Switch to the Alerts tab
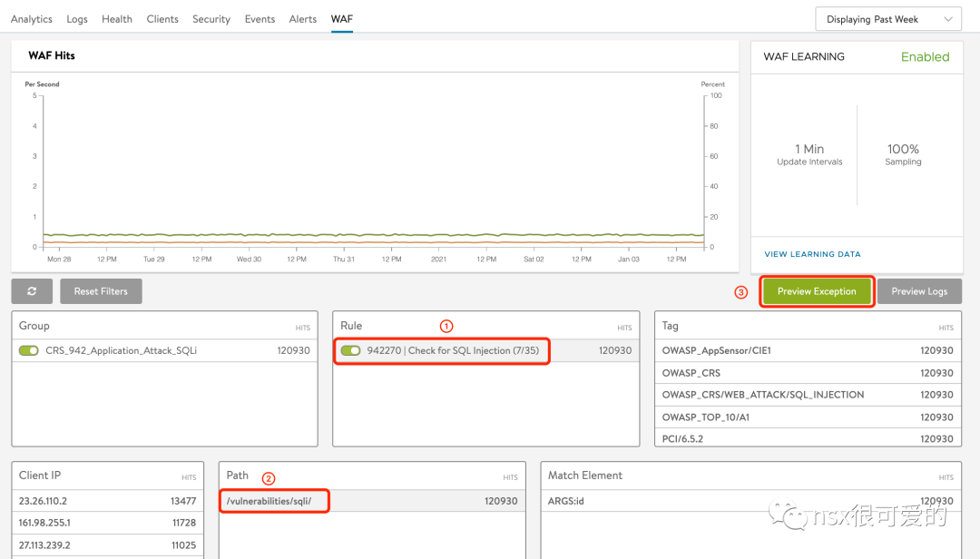This screenshot has height=559, width=980. point(302,19)
